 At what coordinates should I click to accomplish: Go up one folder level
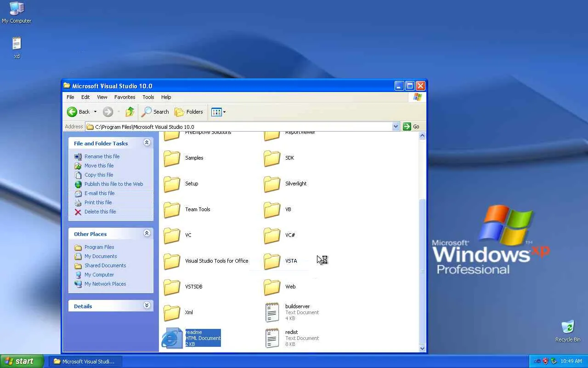130,112
